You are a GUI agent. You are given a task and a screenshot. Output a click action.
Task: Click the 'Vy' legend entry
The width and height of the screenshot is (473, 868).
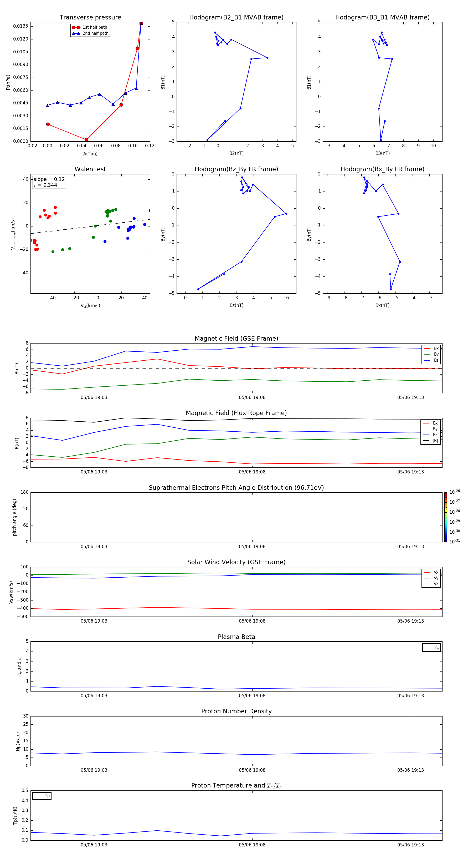pos(431,578)
